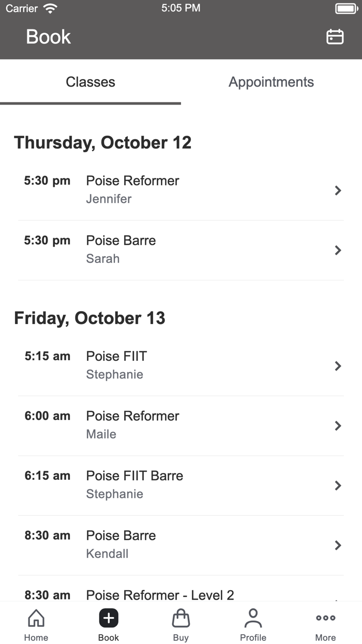
Task: Select the Classes tab
Action: 90,82
